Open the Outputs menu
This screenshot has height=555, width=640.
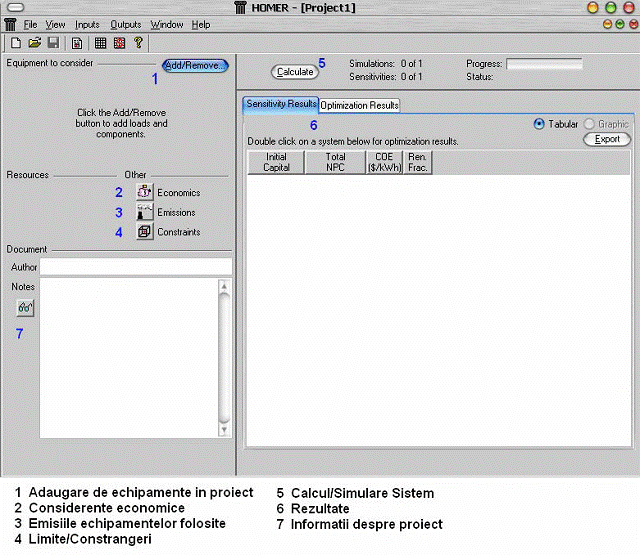coord(125,24)
